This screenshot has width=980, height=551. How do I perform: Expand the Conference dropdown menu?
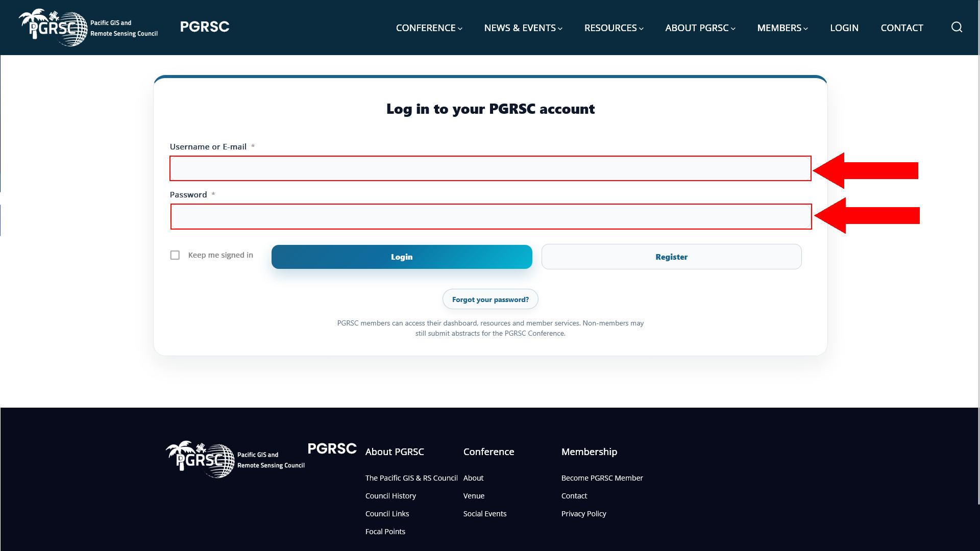coord(429,28)
